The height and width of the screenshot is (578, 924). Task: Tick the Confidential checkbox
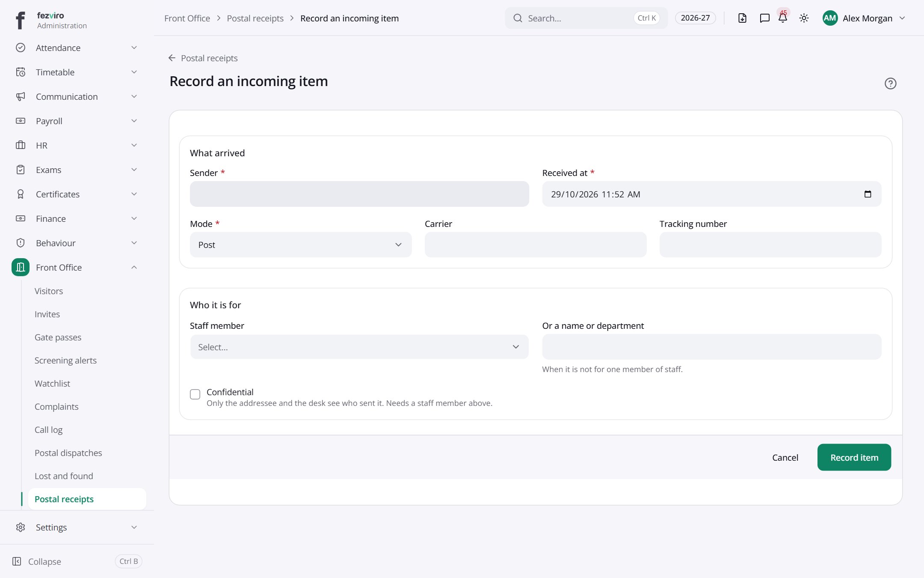coord(195,394)
